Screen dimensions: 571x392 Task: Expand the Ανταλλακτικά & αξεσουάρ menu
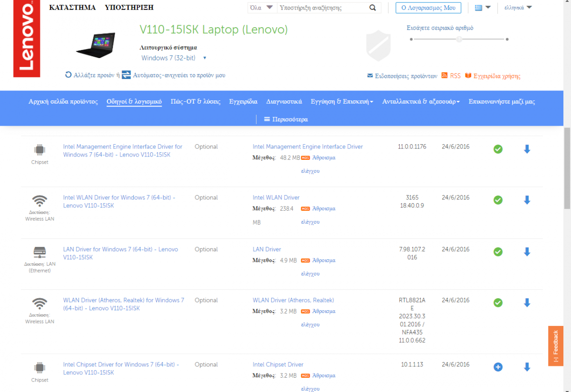point(421,102)
